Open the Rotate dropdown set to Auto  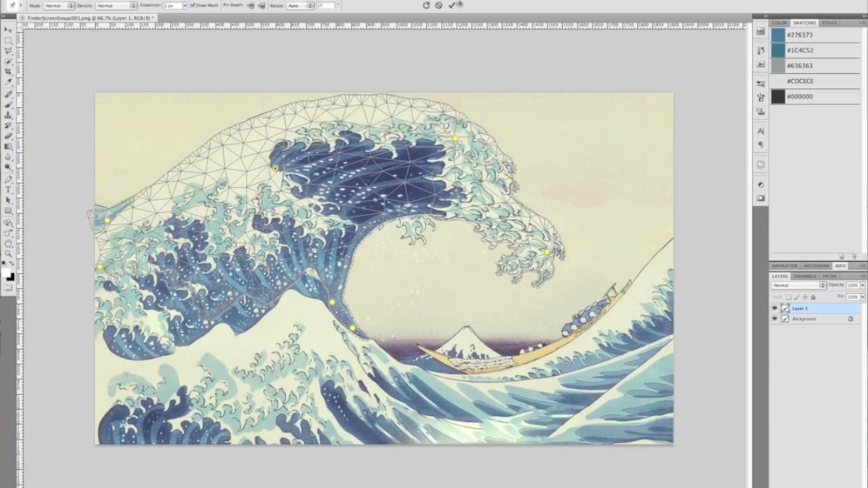coord(300,5)
